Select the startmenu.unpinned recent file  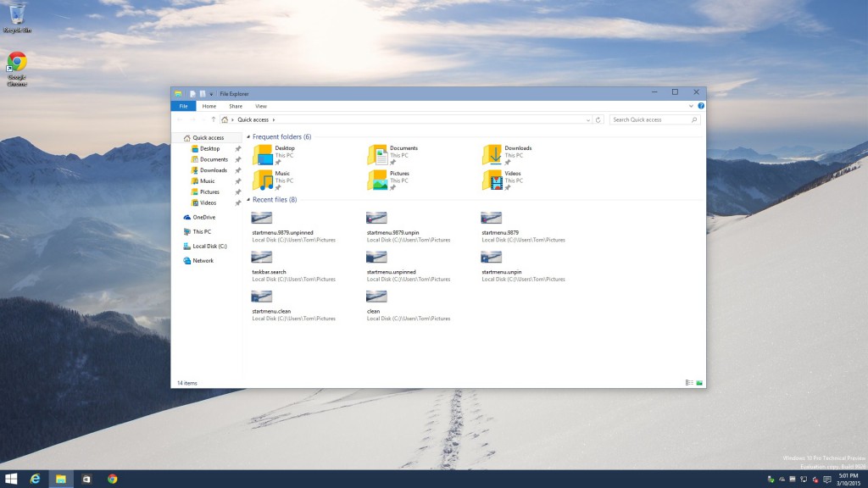[x=408, y=266]
